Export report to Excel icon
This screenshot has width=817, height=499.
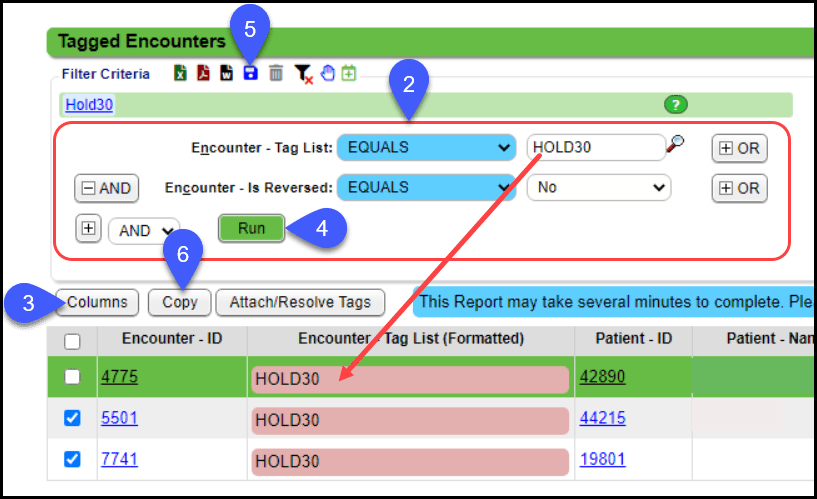[x=181, y=73]
